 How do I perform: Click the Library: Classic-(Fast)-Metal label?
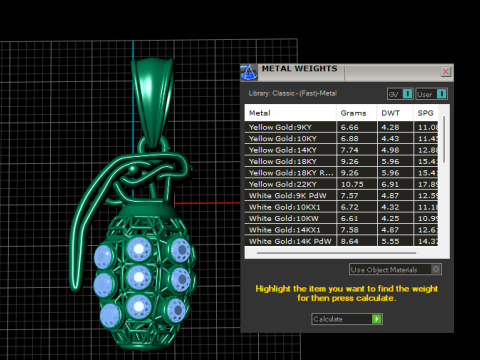[x=293, y=93]
